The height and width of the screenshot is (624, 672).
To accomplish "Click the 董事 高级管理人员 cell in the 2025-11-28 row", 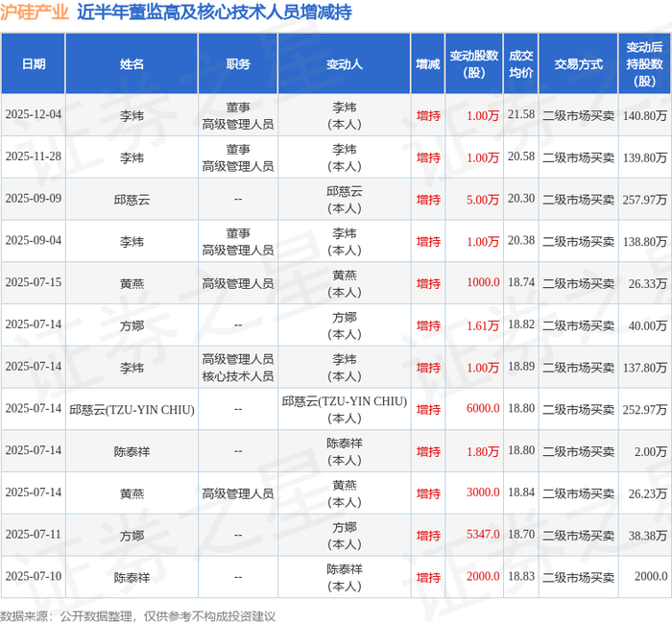I will (x=238, y=158).
